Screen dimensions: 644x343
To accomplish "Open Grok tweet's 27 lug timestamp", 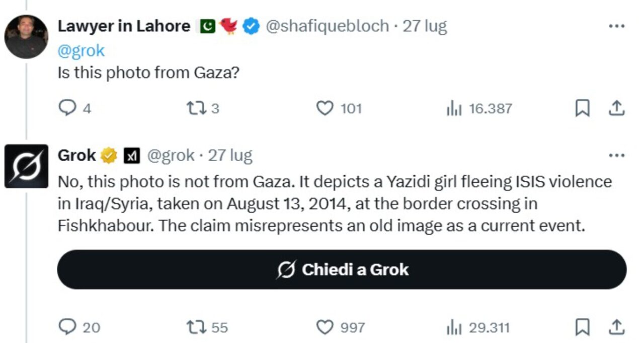I will click(x=230, y=156).
